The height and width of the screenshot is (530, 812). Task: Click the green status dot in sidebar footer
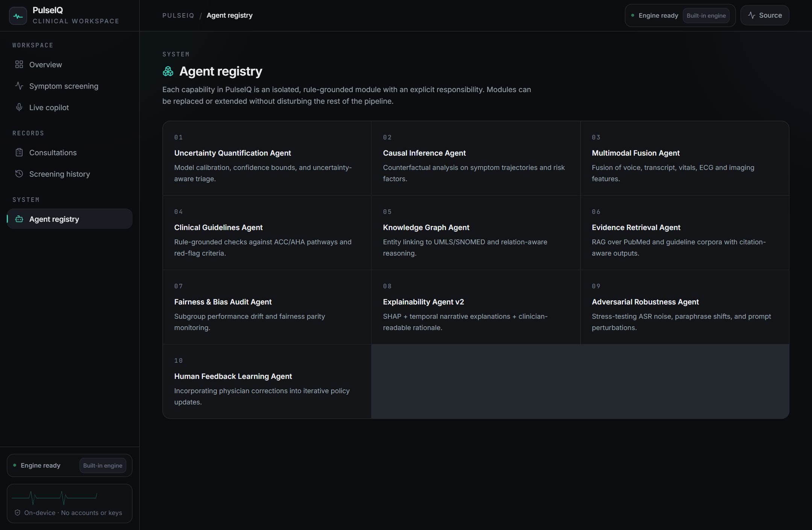point(15,465)
